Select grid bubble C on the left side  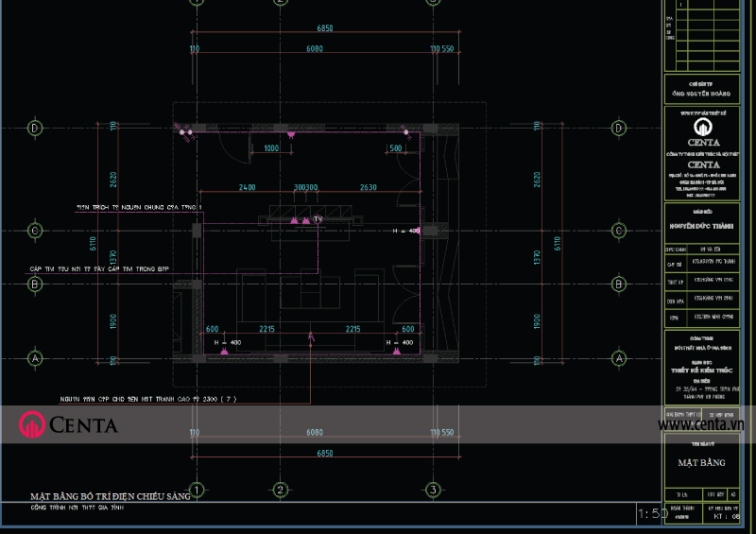point(36,230)
